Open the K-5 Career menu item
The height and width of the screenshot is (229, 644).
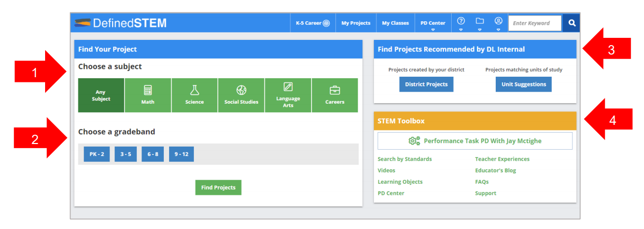[x=313, y=23]
